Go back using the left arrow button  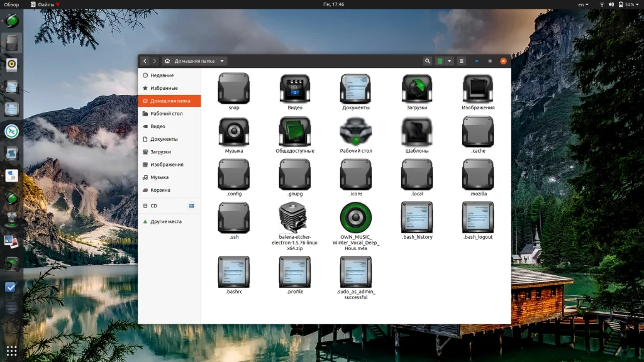[145, 61]
